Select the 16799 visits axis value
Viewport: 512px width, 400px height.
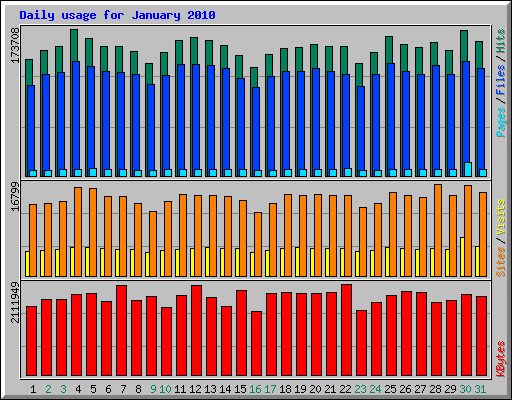pyautogui.click(x=15, y=196)
